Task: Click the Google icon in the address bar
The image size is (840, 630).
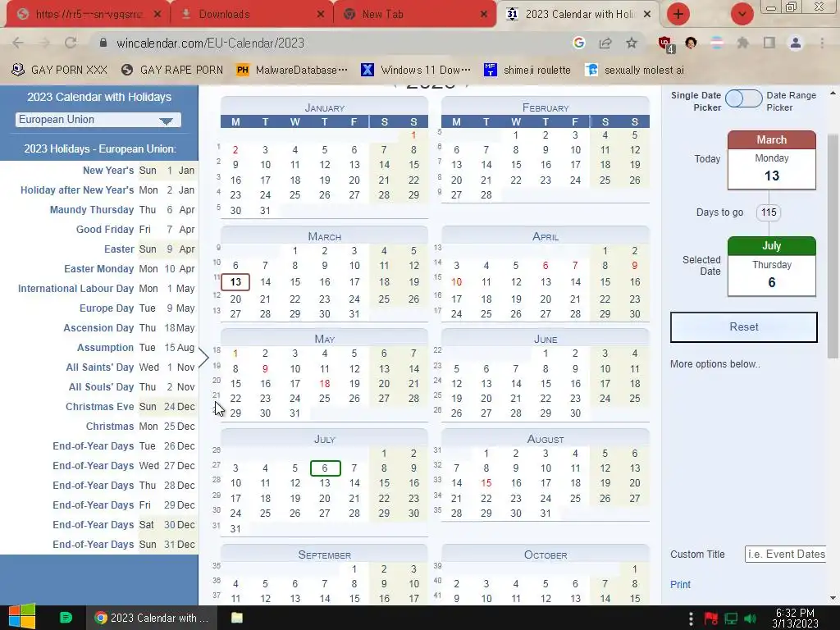Action: tap(578, 43)
